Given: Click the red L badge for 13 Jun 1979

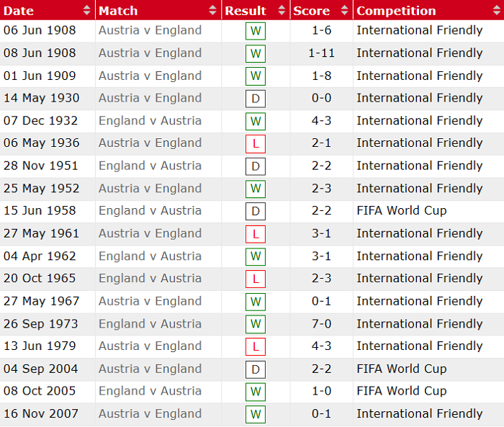Looking at the screenshot, I should (256, 346).
